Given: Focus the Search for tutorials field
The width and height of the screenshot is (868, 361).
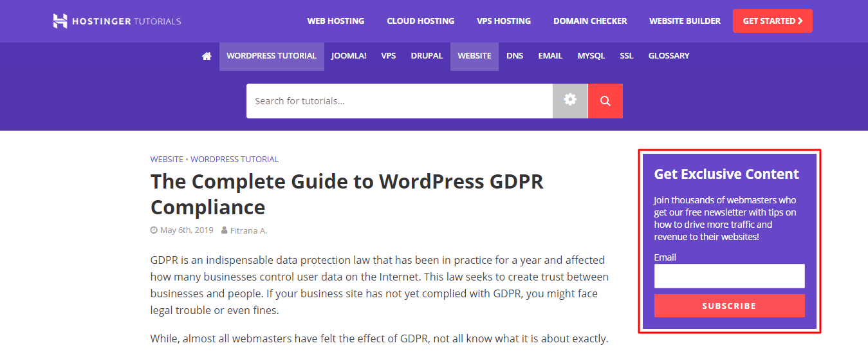Looking at the screenshot, I should (x=400, y=101).
